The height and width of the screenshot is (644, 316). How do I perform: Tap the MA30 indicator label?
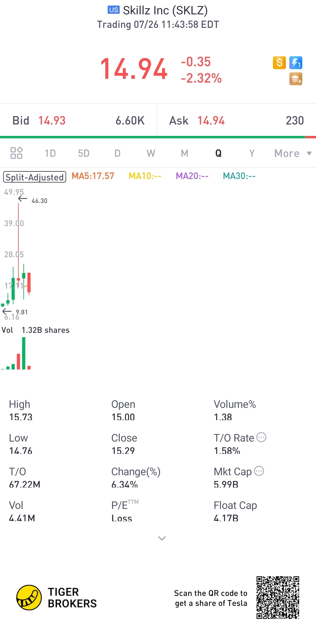point(239,176)
